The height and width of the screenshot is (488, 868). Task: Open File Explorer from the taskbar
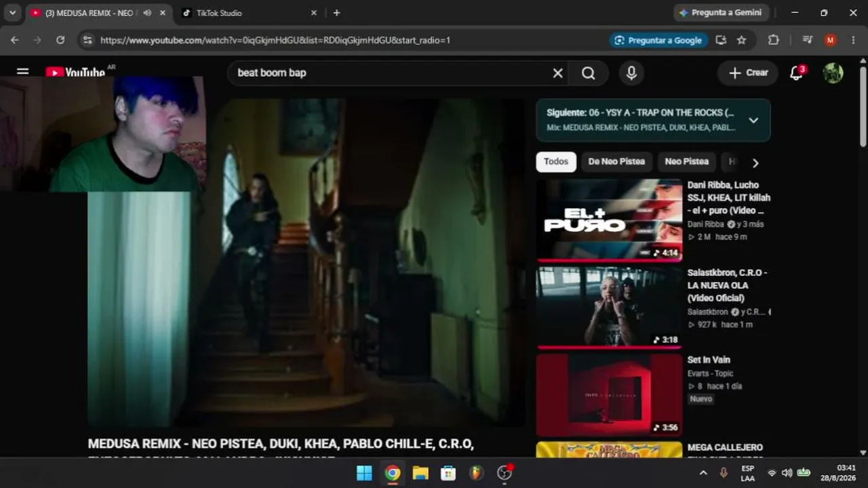[420, 473]
